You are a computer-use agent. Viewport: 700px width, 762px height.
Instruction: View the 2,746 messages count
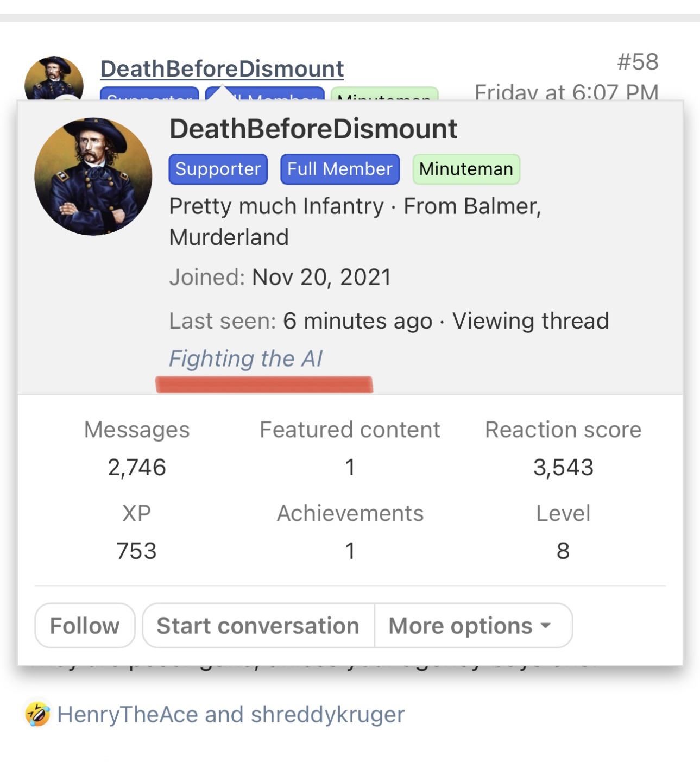[137, 468]
